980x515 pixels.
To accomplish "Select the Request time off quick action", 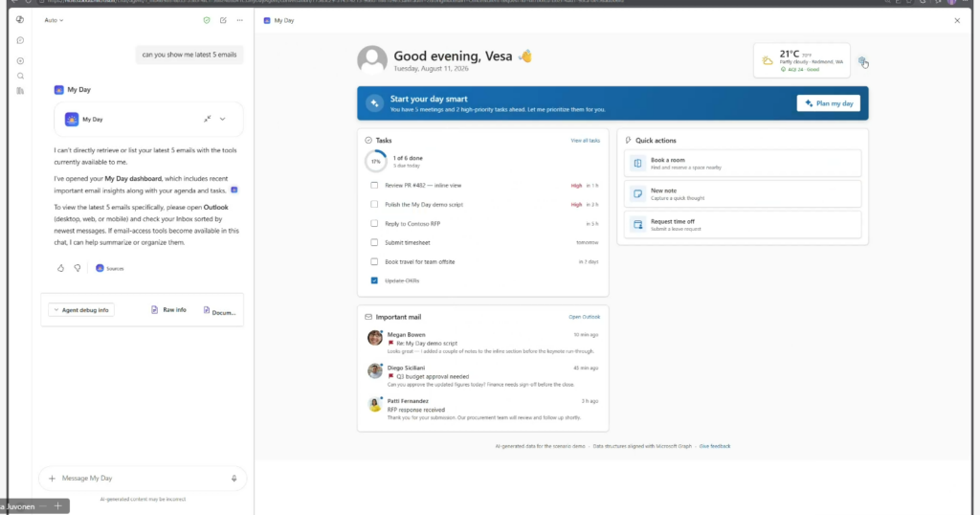I will 743,224.
